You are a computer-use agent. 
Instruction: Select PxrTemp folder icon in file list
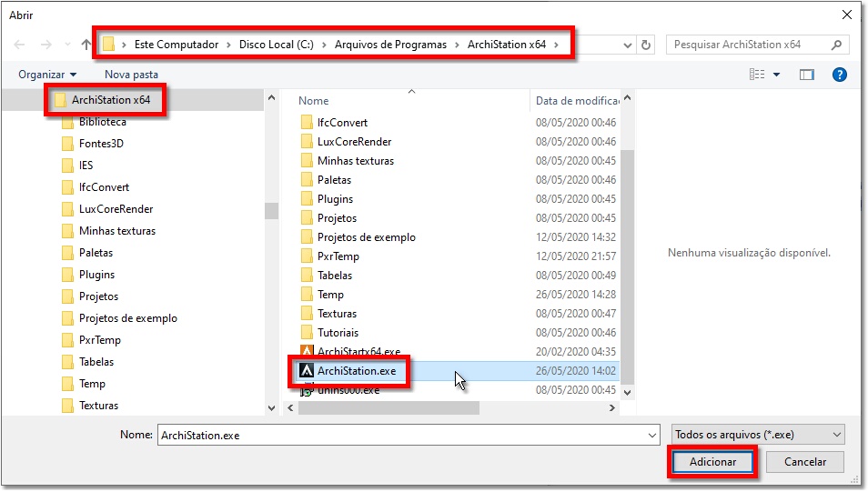[x=307, y=256]
